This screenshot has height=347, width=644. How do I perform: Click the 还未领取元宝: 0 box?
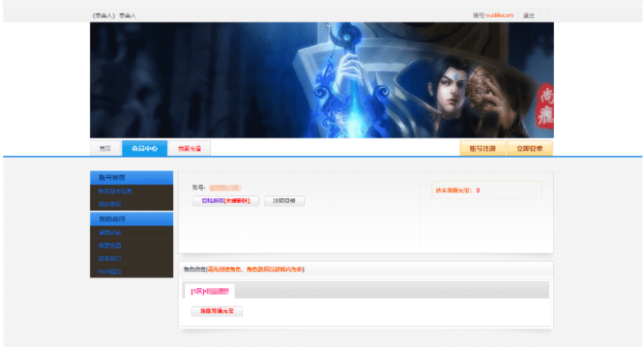point(487,190)
